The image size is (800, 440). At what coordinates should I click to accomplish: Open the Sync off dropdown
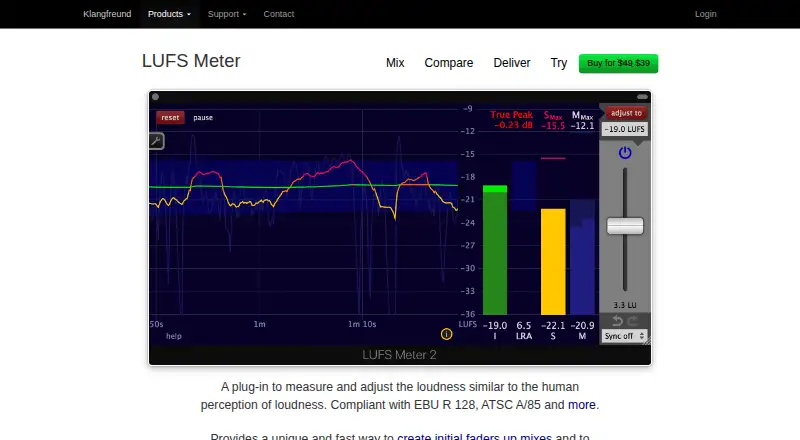tap(624, 336)
